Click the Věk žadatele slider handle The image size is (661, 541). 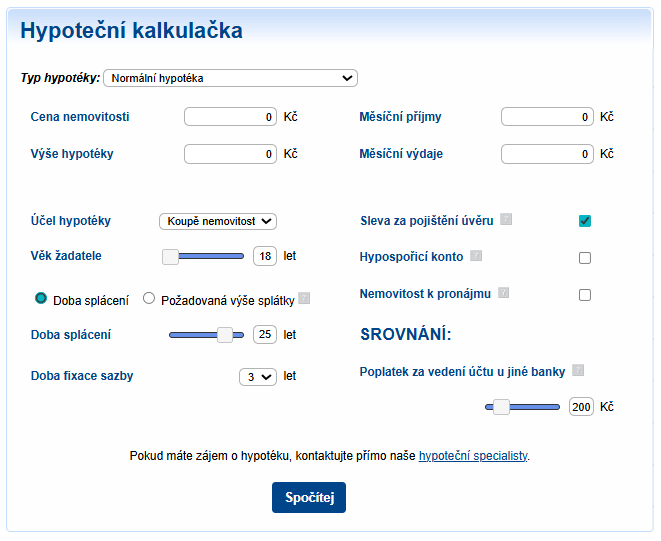click(x=171, y=256)
